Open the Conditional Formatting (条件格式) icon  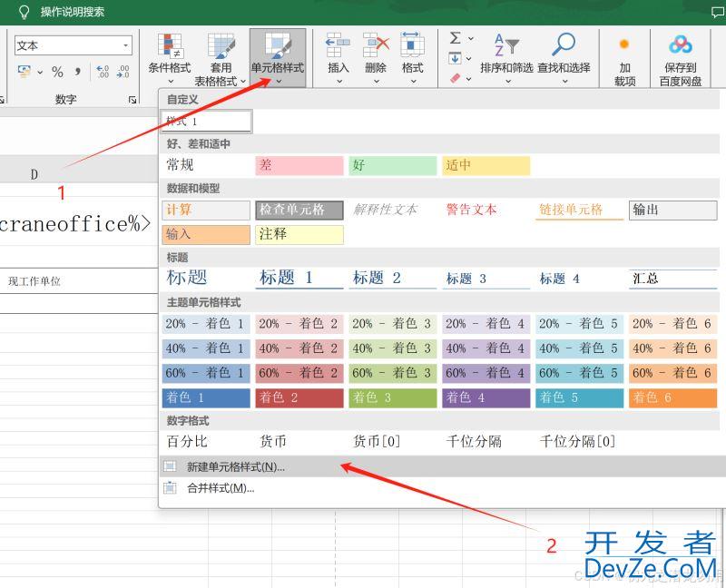coord(170,44)
